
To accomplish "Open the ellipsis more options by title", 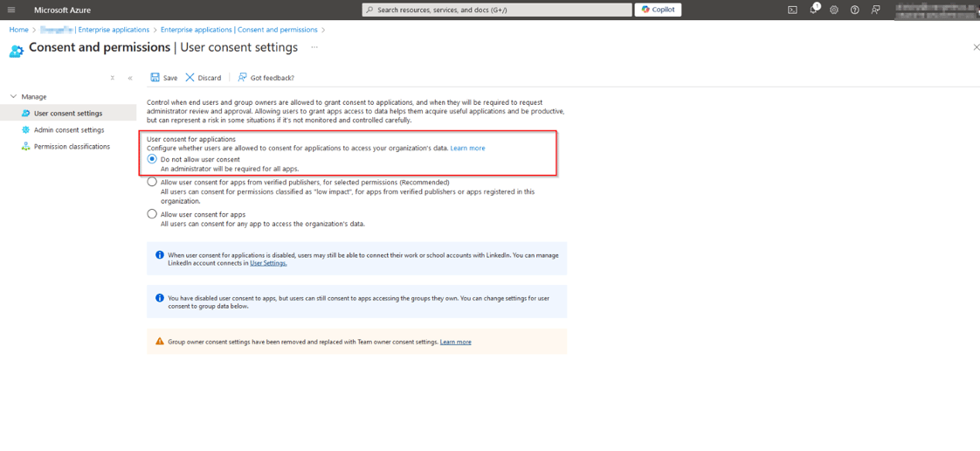I will (x=314, y=47).
